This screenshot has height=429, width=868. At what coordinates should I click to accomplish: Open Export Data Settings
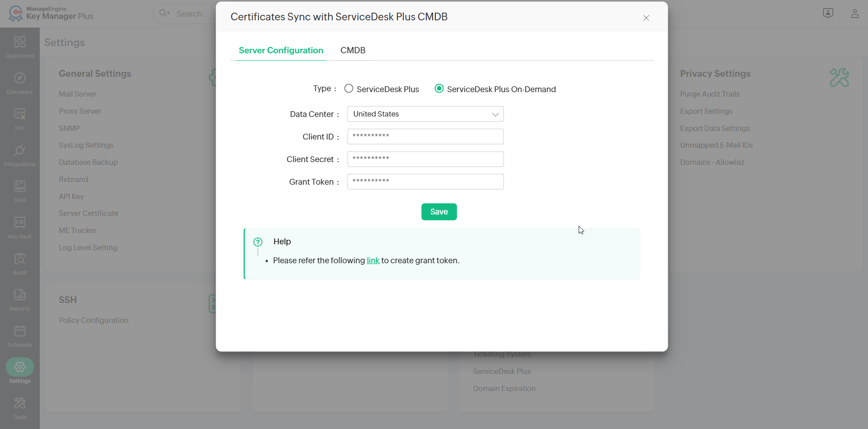pos(715,129)
